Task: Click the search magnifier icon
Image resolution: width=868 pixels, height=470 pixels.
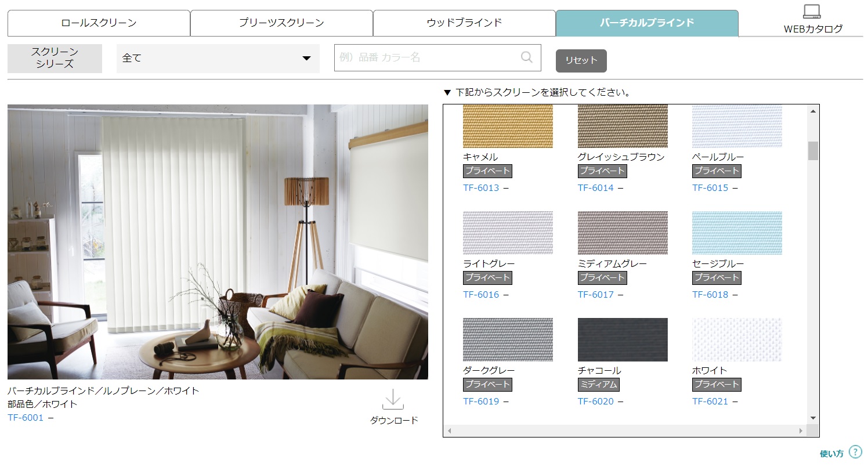Action: 526,57
